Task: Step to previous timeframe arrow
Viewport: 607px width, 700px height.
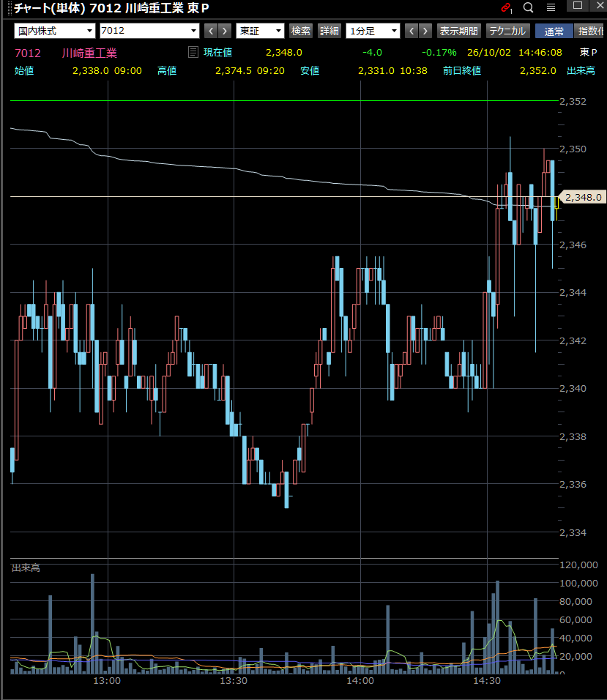Action: tap(412, 31)
